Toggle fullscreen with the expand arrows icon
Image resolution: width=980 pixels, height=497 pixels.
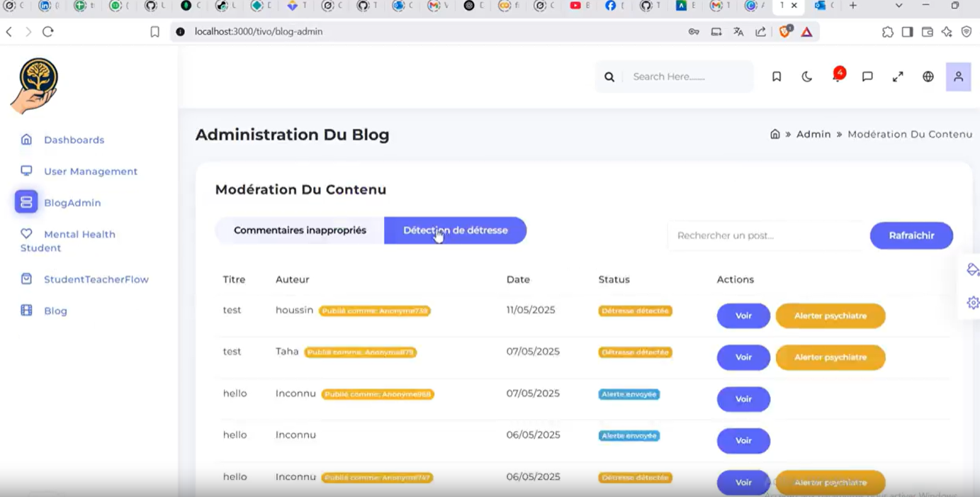click(898, 77)
